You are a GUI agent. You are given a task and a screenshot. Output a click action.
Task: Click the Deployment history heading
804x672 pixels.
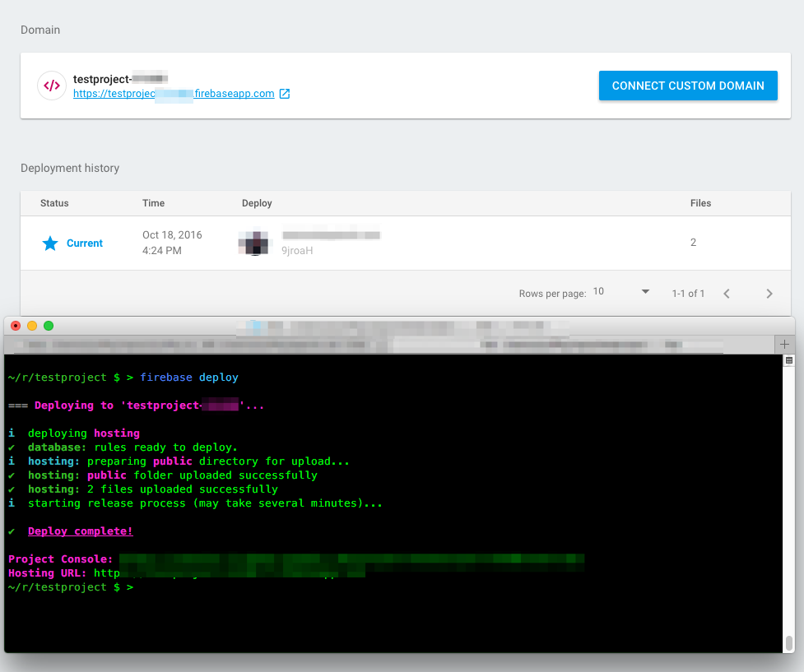[70, 169]
